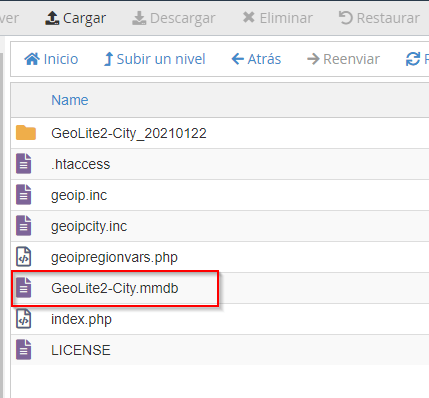Click the Inicio home icon
This screenshot has height=398, width=429.
pos(32,59)
